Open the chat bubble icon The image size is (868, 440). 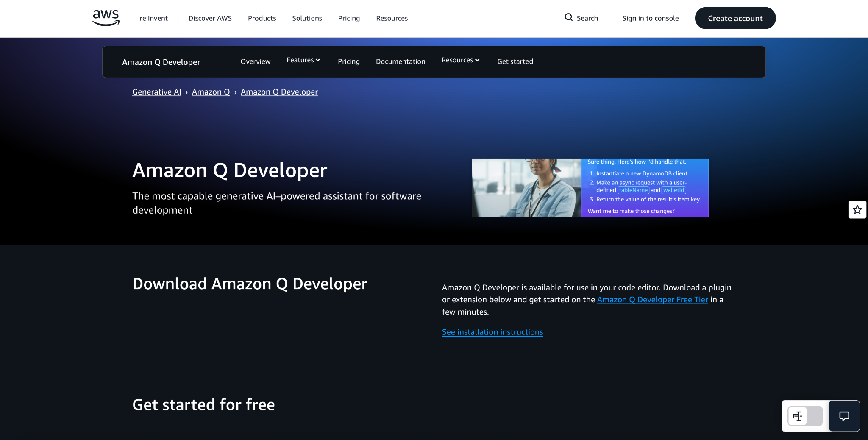click(x=844, y=416)
